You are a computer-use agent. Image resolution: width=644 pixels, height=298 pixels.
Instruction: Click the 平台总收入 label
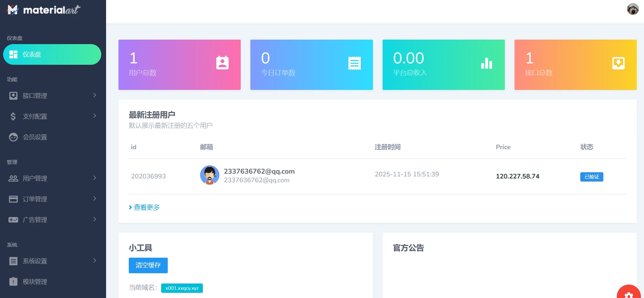point(410,73)
